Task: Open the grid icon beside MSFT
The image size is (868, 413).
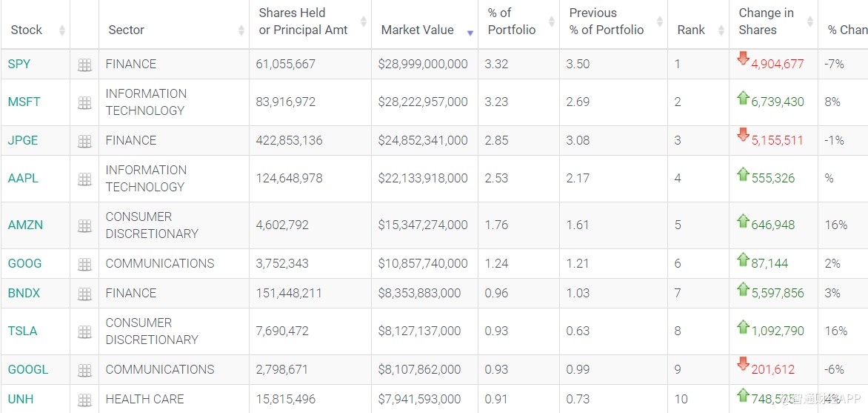Action: tap(85, 103)
